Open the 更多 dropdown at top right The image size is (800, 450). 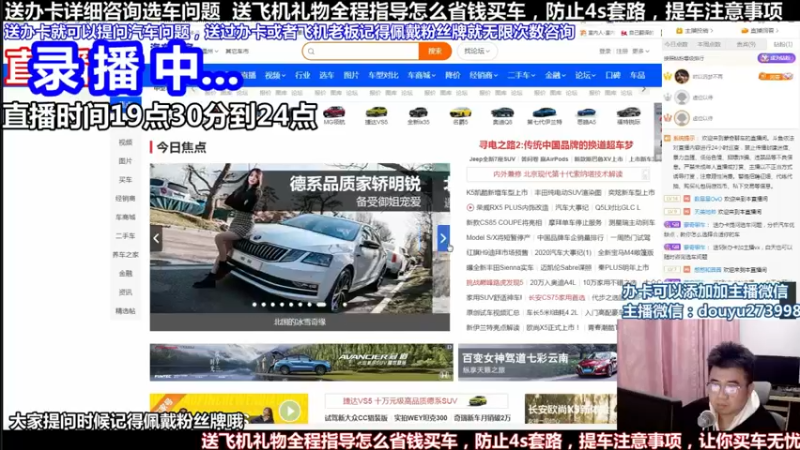point(641,52)
